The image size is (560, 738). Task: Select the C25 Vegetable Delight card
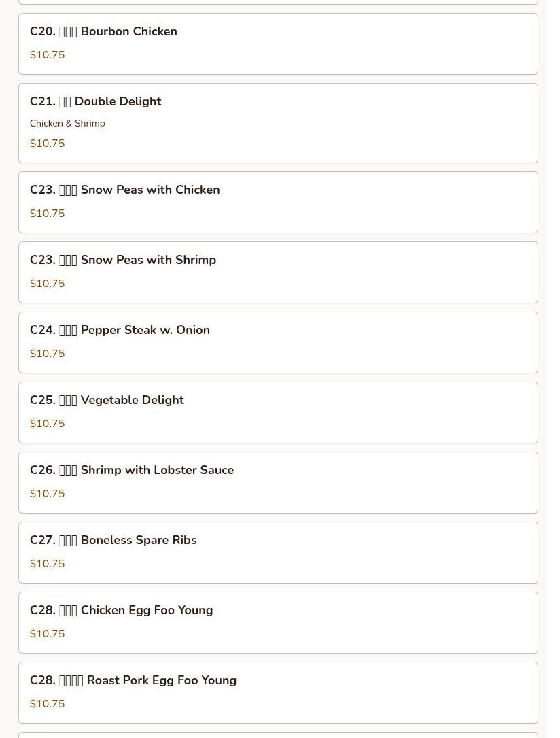click(278, 413)
